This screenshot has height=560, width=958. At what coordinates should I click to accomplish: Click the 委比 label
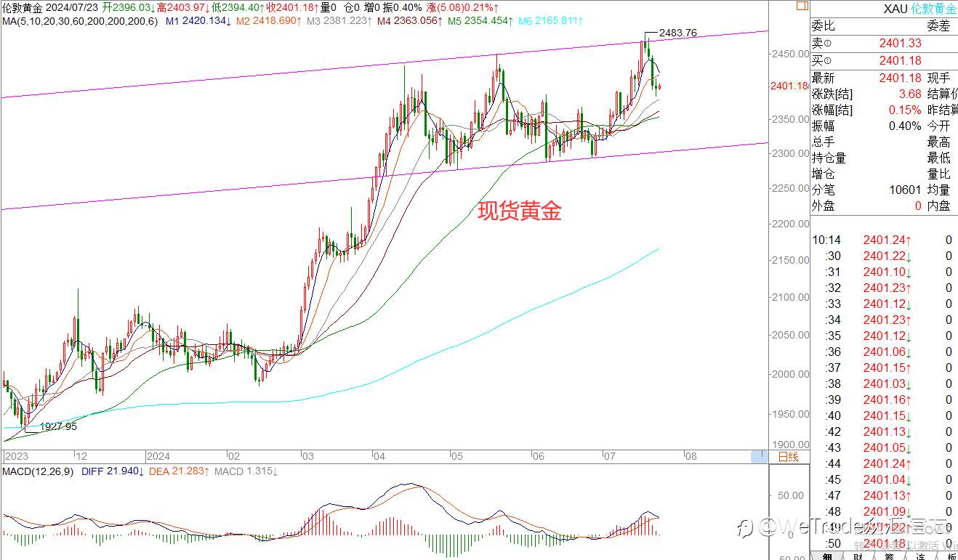tap(824, 26)
